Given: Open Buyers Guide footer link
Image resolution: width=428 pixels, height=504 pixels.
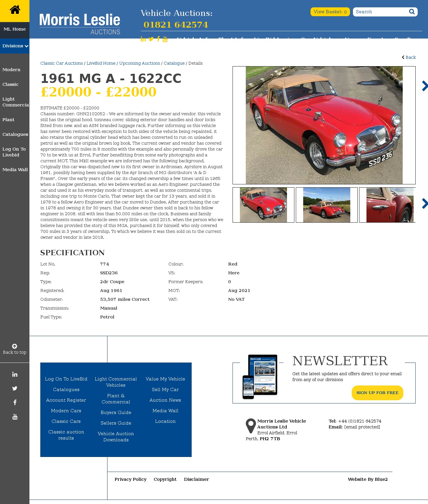Looking at the screenshot, I should click(x=116, y=413).
